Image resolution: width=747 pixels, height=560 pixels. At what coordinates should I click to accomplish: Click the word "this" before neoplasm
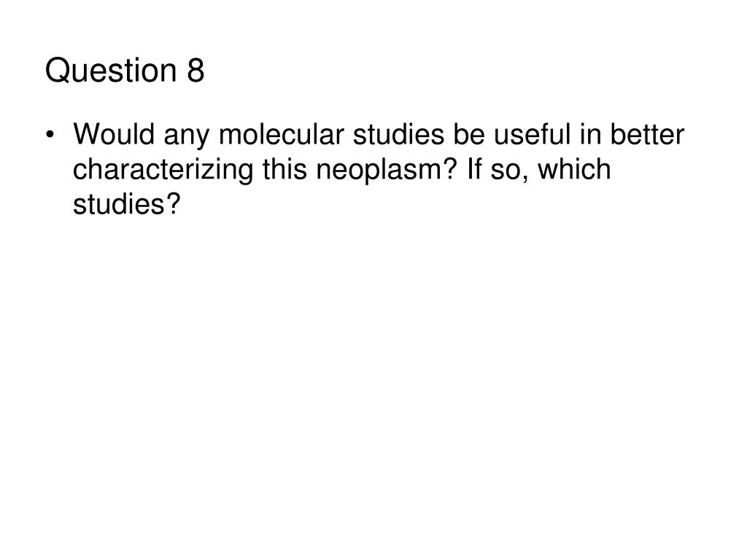pos(285,169)
